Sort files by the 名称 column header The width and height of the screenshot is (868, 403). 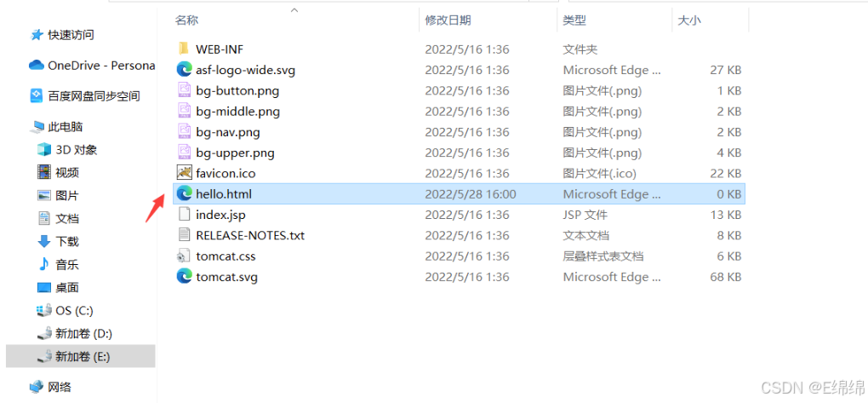point(186,20)
